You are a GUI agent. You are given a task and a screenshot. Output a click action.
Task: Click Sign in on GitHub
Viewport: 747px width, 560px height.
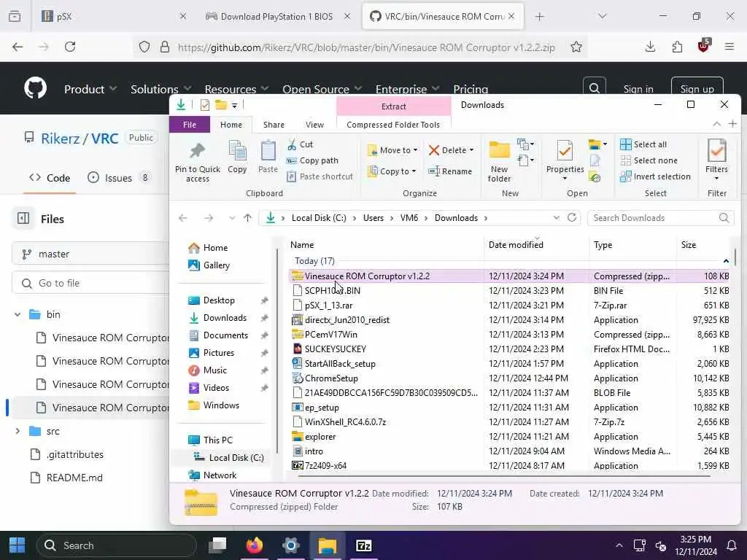point(638,89)
